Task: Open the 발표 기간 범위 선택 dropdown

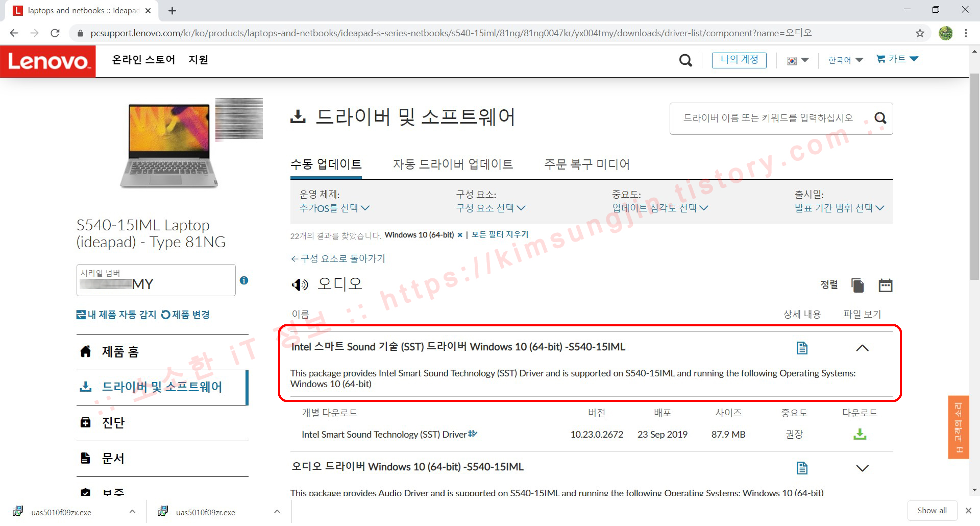Action: point(839,208)
